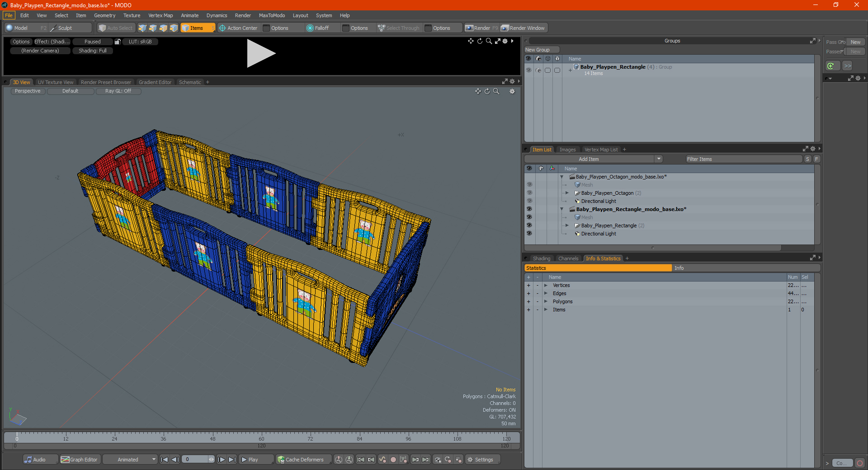
Task: Click Shading: Full button
Action: [93, 51]
